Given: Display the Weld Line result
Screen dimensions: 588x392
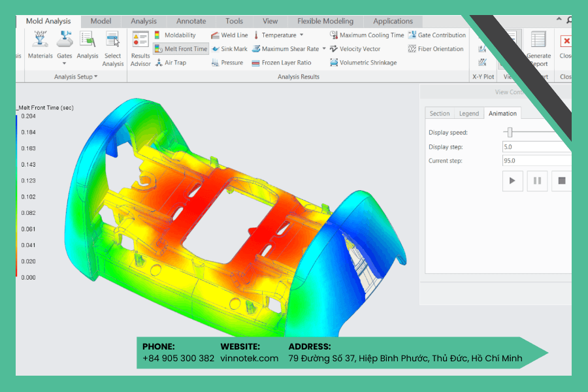Looking at the screenshot, I should (229, 35).
